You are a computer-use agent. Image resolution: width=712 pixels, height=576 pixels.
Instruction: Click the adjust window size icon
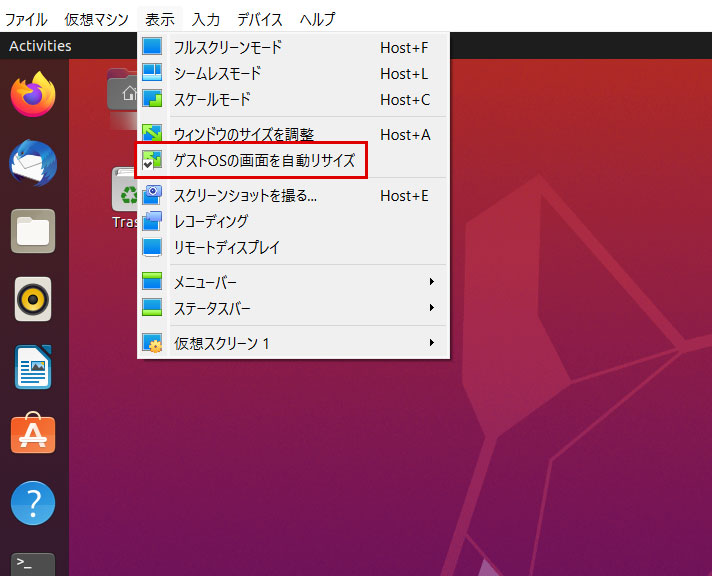152,133
